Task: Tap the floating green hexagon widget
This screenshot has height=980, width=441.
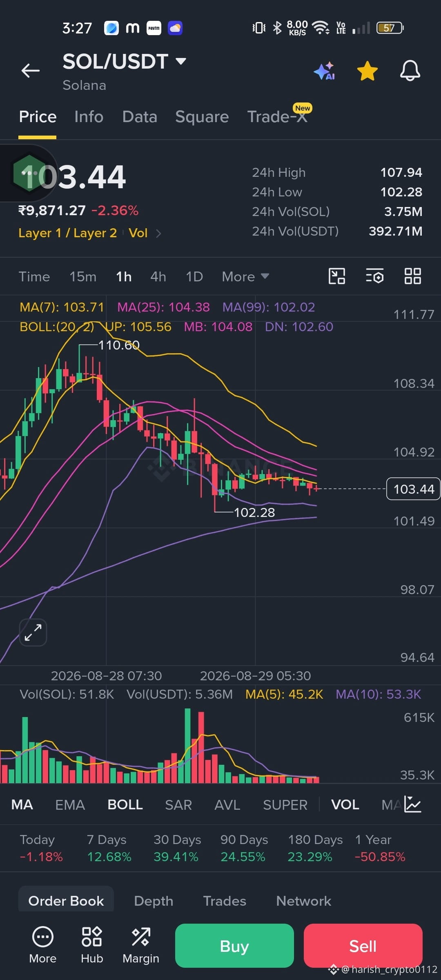Action: tap(29, 173)
